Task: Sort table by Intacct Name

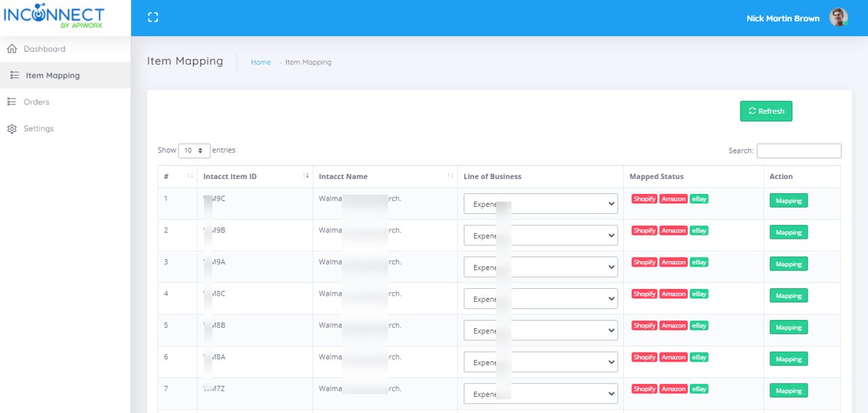Action: point(450,176)
